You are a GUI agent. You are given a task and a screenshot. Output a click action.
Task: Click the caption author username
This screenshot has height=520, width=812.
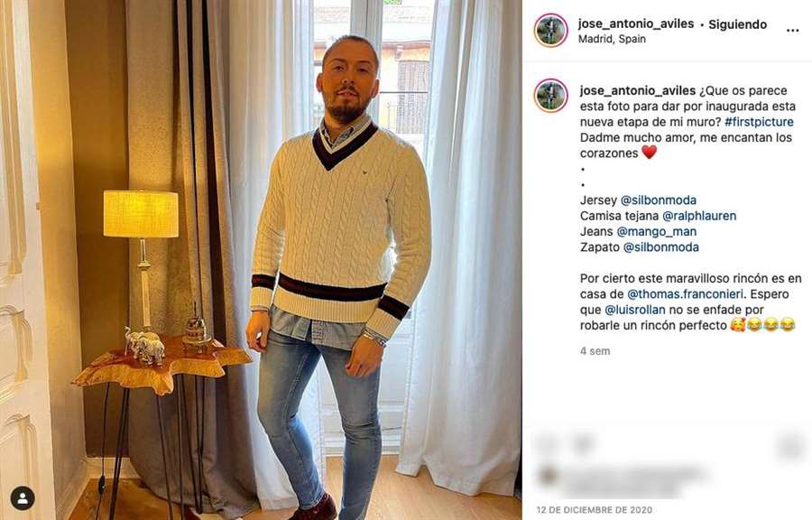(x=638, y=90)
